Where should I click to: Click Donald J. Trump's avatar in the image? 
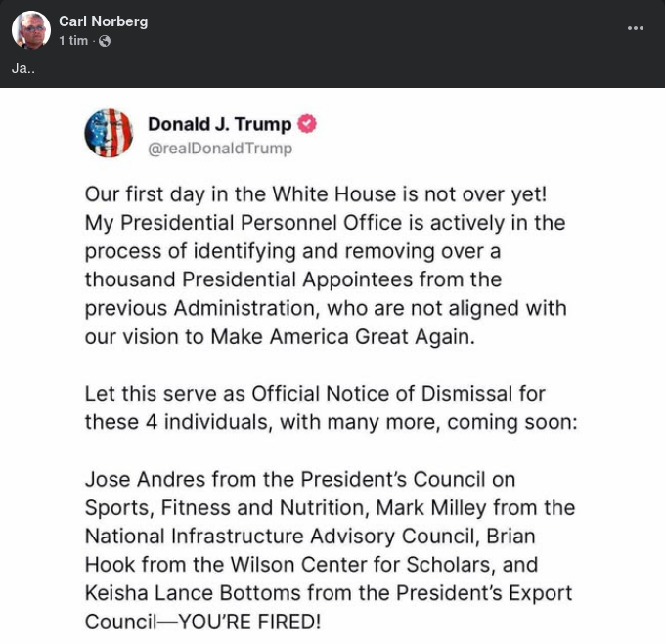pos(109,134)
